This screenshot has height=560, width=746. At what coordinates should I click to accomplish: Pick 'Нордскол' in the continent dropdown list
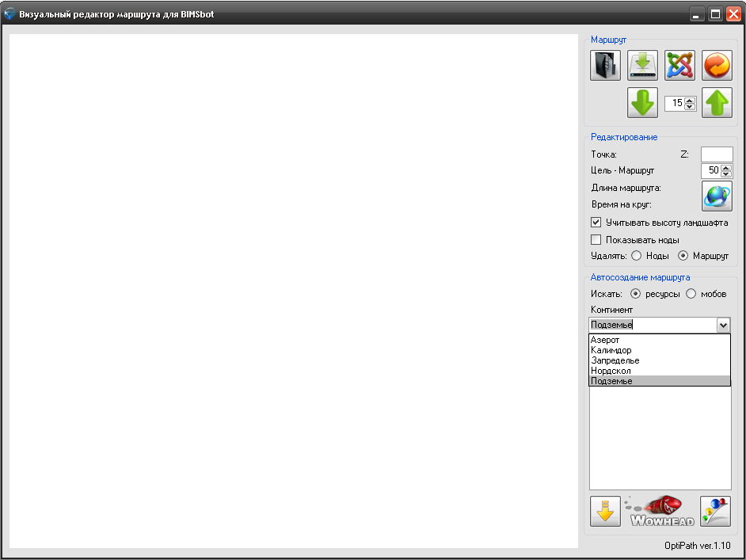pos(611,371)
